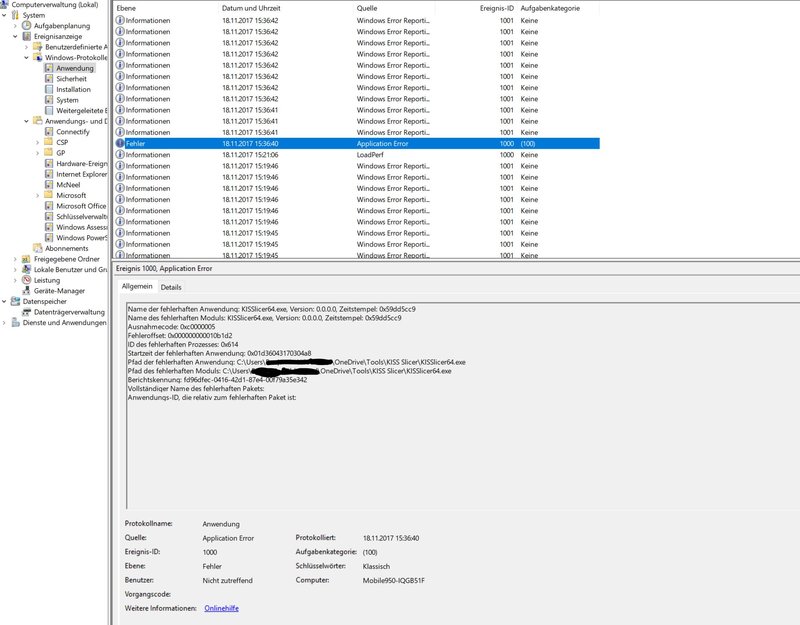Click the Datenträgerverwaltung icon

click(27, 312)
